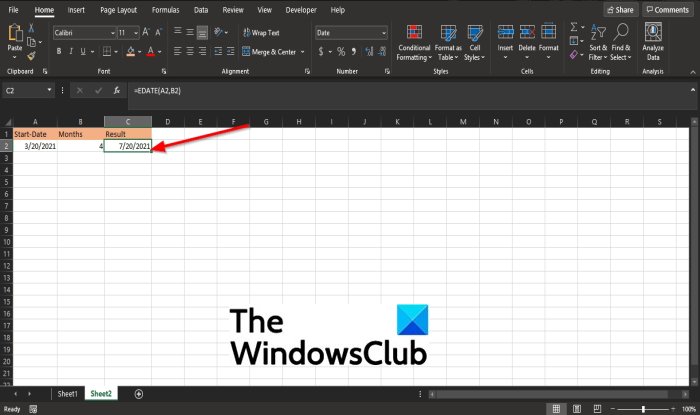The image size is (700, 415).
Task: Open the File tab
Action: point(13,10)
